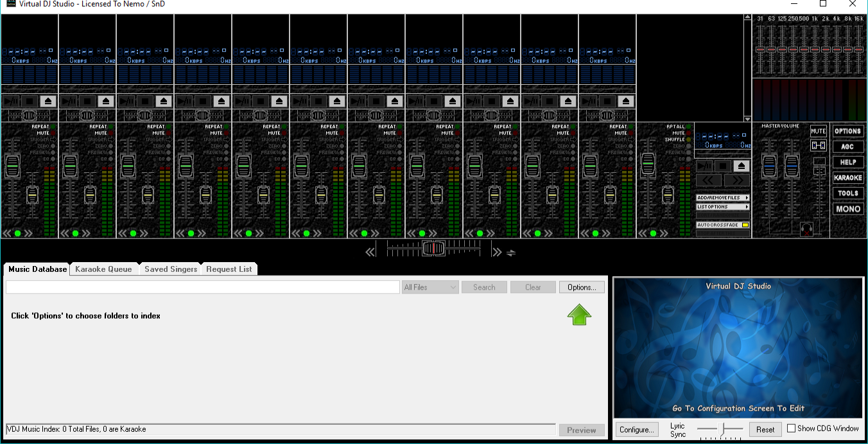Viewport: 868px width, 444px height.
Task: Eject the ninth deck's track
Action: coord(510,101)
